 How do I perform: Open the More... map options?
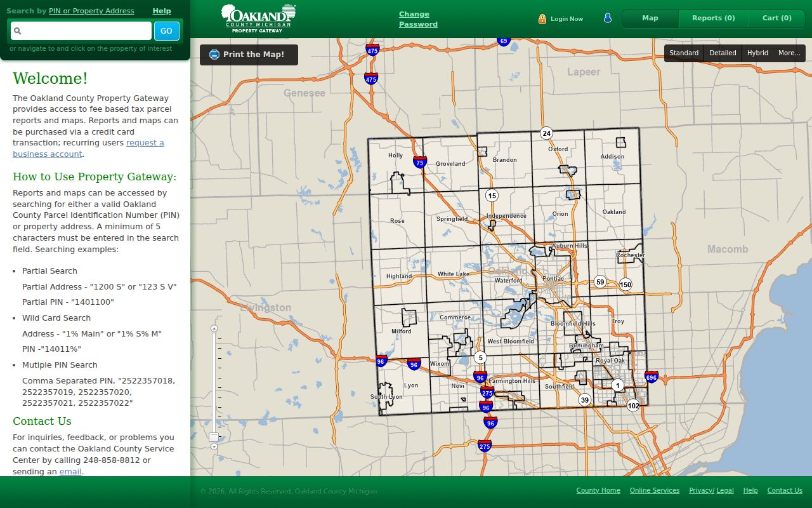789,53
